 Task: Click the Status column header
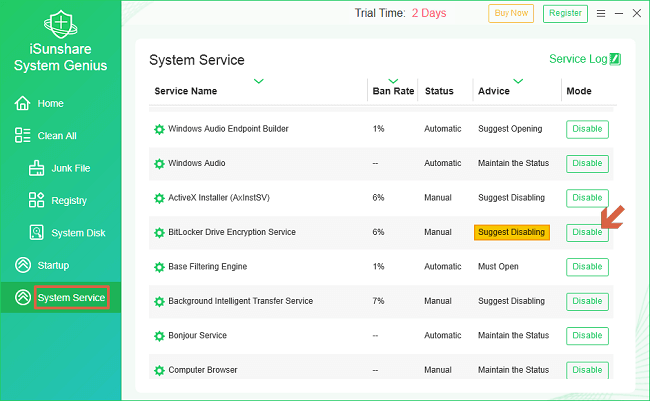[x=439, y=91]
